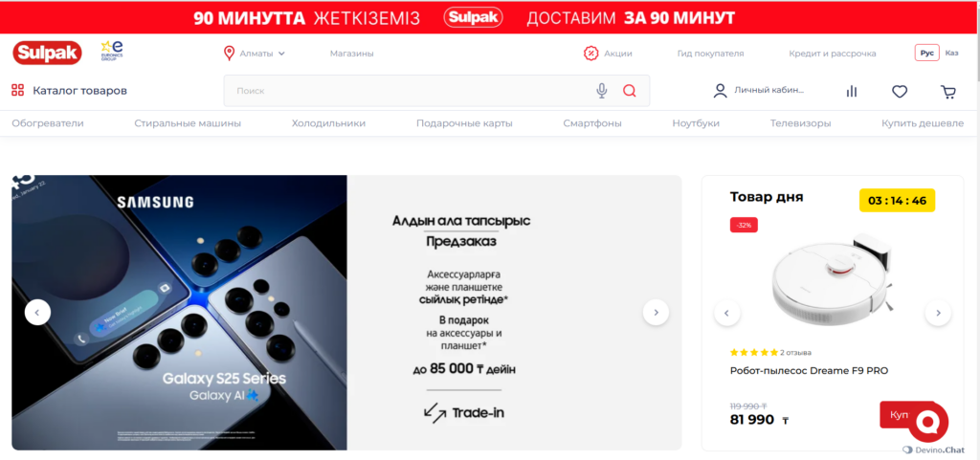Viewport: 980px width, 460px height.
Task: Click the microphone voice search icon
Action: coord(601,91)
